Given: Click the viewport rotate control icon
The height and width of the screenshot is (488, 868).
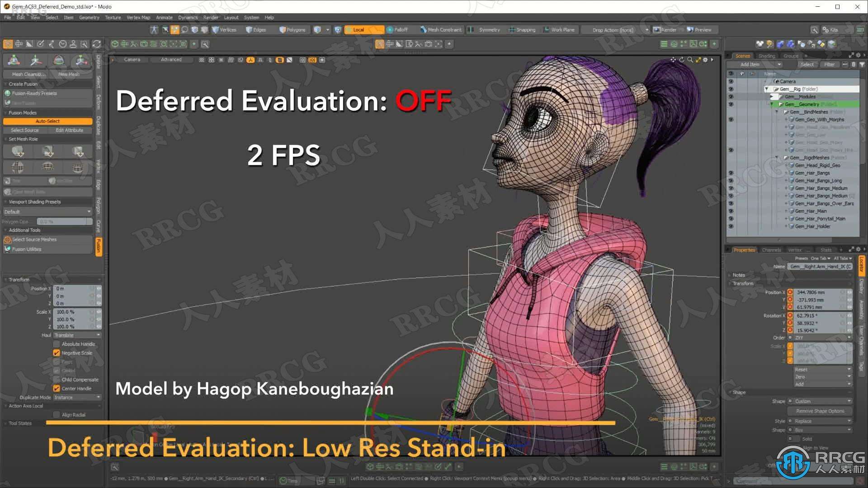Looking at the screenshot, I should (682, 60).
